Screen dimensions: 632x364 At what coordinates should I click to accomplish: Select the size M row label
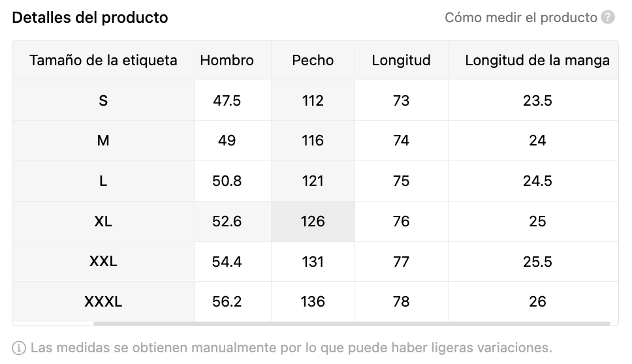(103, 140)
